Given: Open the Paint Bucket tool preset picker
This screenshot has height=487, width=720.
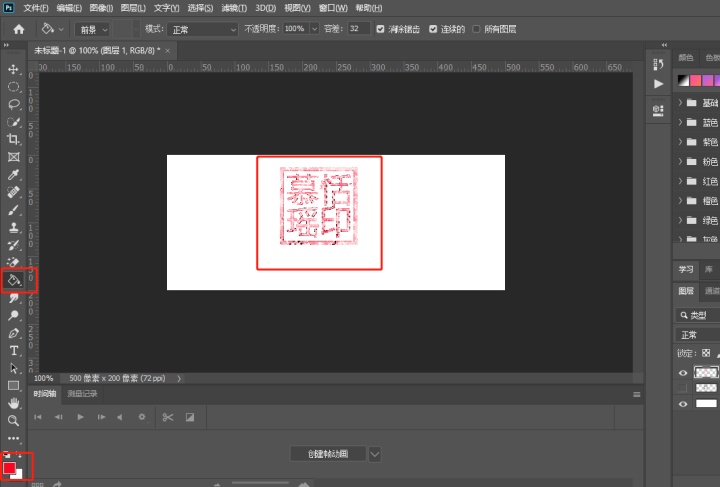Looking at the screenshot, I should (53, 29).
